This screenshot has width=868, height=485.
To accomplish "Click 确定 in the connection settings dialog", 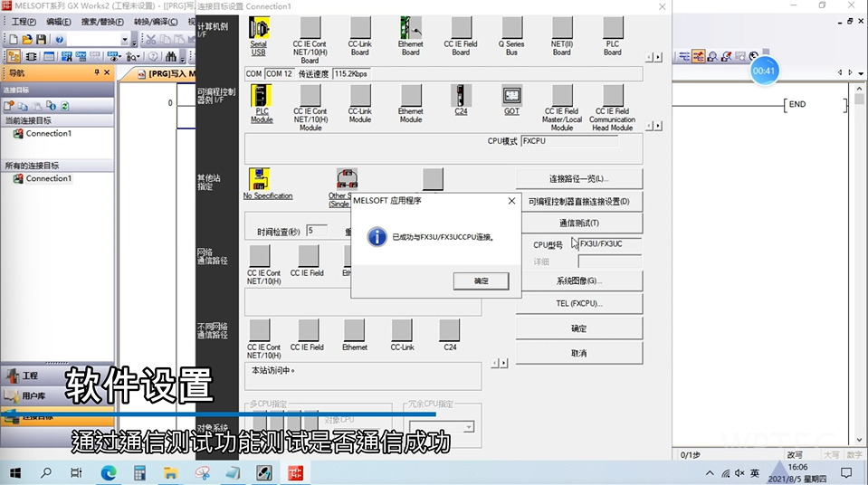I will coord(579,328).
